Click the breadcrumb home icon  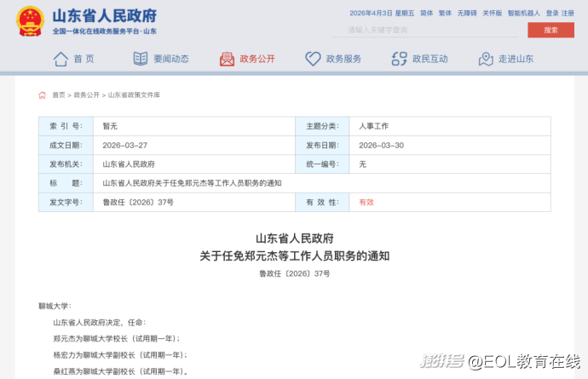point(42,95)
